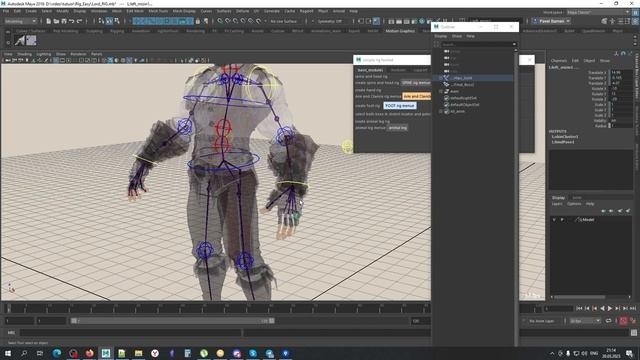Image resolution: width=640 pixels, height=360 pixels.
Task: Open the Display menu in the Outliner window
Action: click(x=440, y=36)
